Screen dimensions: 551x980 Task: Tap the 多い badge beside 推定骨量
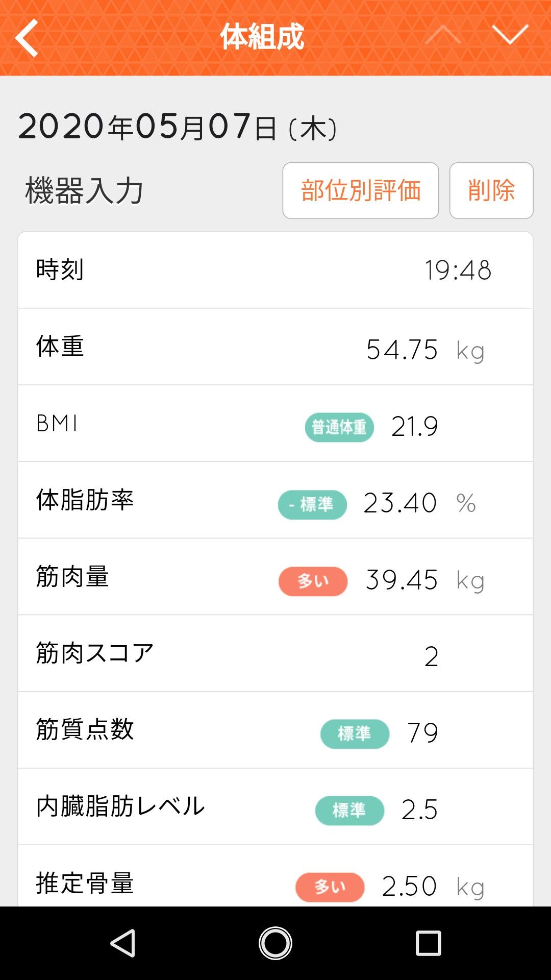point(330,887)
